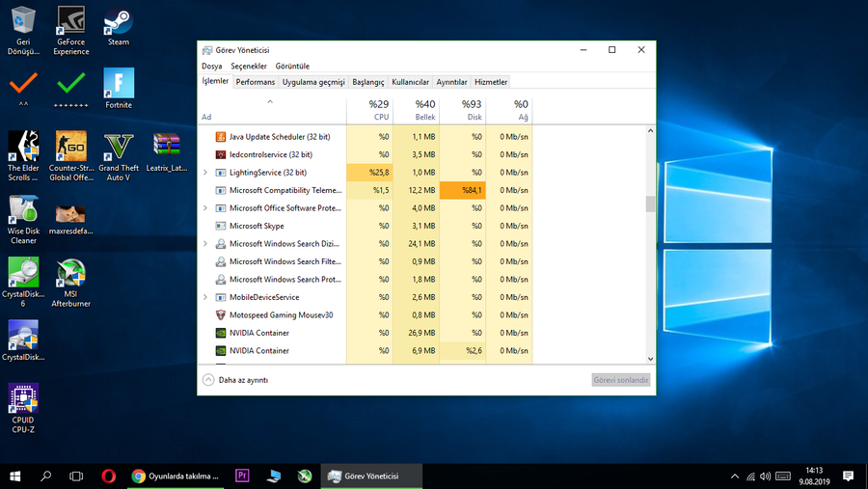Select Motospeed Gaming Mousev30 process

point(281,315)
